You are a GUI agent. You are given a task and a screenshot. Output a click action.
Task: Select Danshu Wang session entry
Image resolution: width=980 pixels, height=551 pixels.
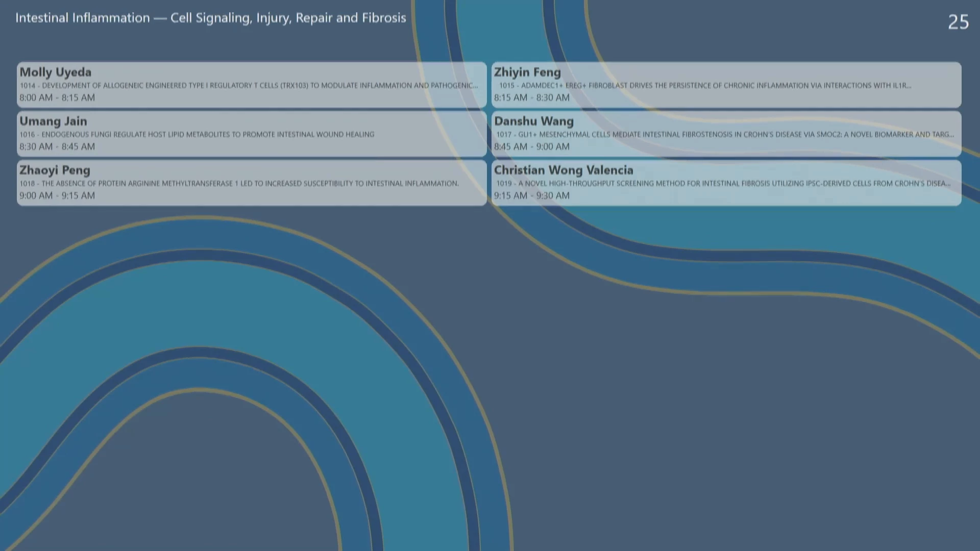(x=533, y=121)
